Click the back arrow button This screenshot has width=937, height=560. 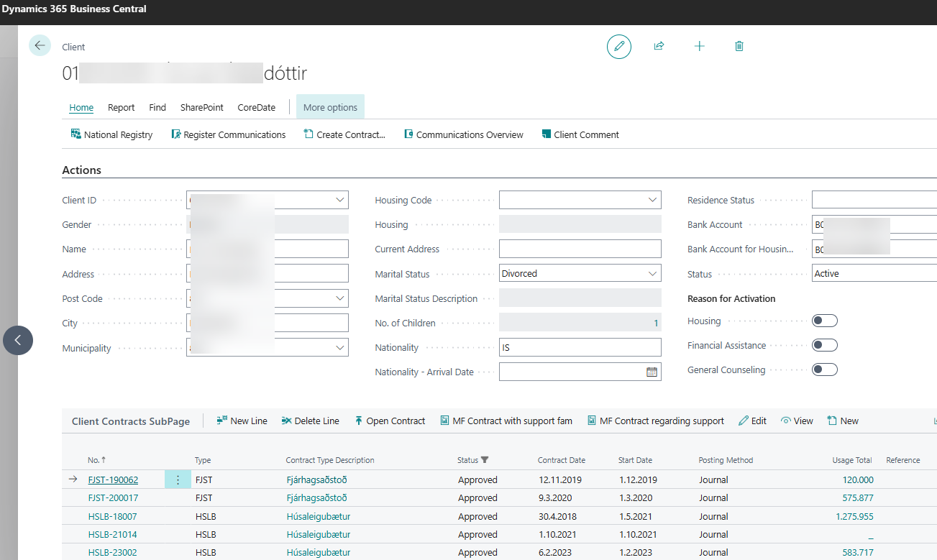point(40,45)
